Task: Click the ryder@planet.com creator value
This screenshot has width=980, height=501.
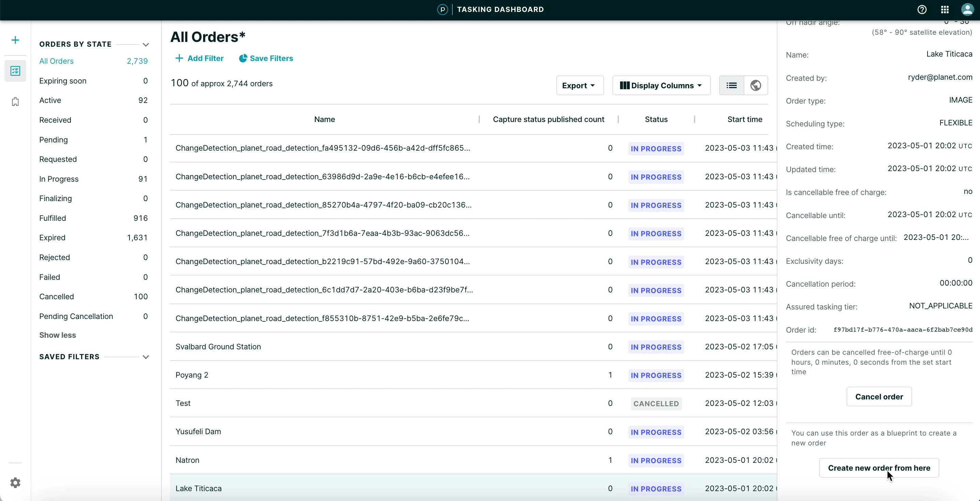Action: (x=940, y=77)
